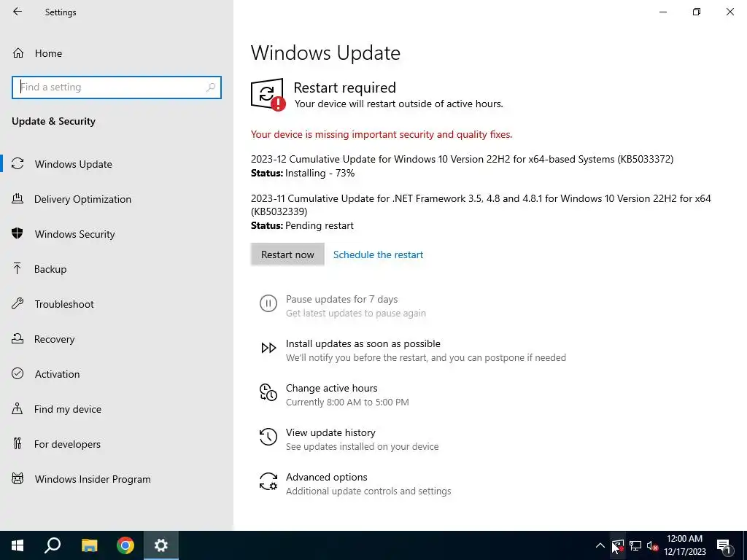Click the Find my device person icon
This screenshot has width=747, height=560.
pyautogui.click(x=18, y=408)
